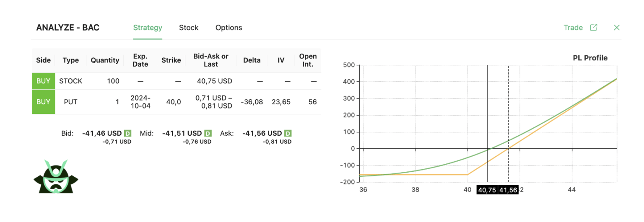Click the Mid price -41,51 USD
The height and width of the screenshot is (222, 644).
coord(182,133)
